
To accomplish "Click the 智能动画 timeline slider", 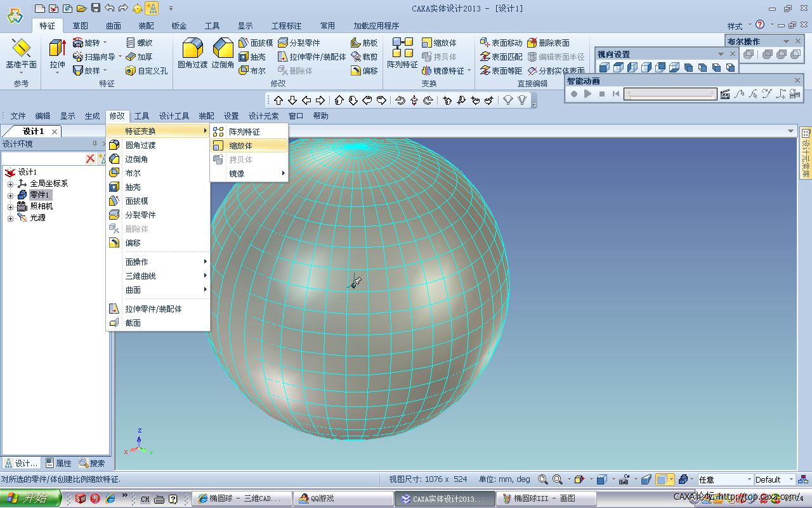I will click(670, 94).
